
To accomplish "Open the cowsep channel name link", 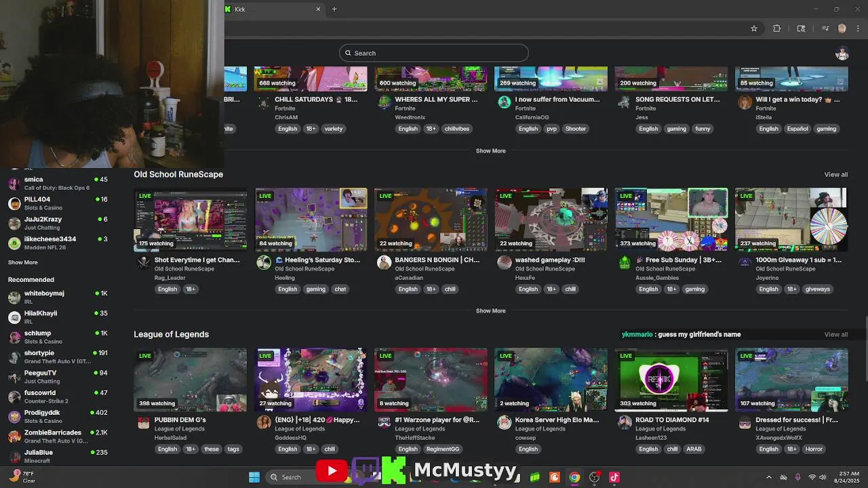I will point(526,438).
